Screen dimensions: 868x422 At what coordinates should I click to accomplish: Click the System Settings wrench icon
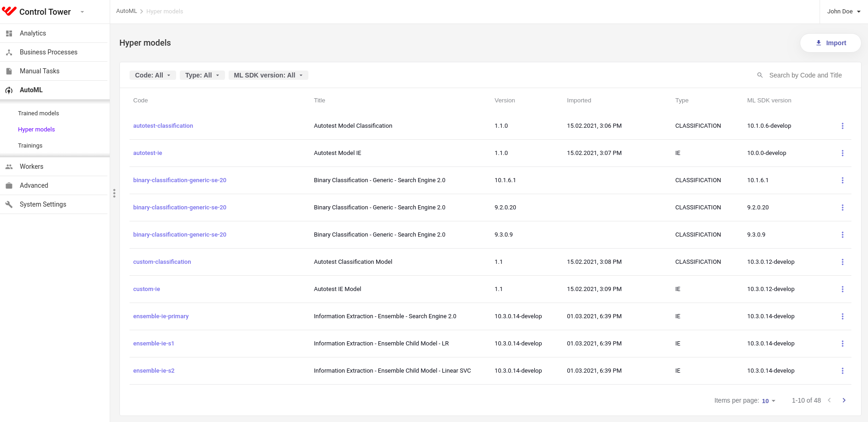coord(9,204)
